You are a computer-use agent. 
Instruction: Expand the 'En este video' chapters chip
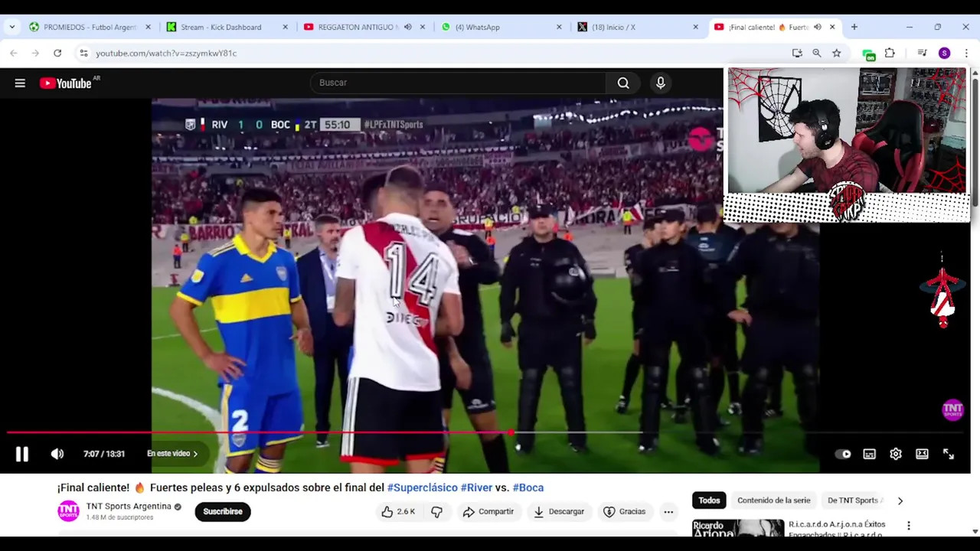click(x=173, y=454)
